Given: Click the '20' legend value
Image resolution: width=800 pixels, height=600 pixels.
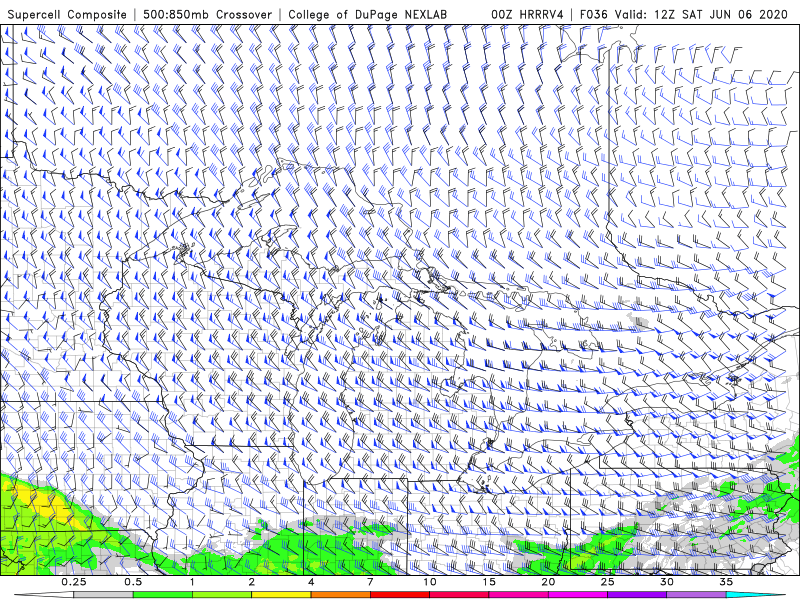Looking at the screenshot, I should 548,582.
